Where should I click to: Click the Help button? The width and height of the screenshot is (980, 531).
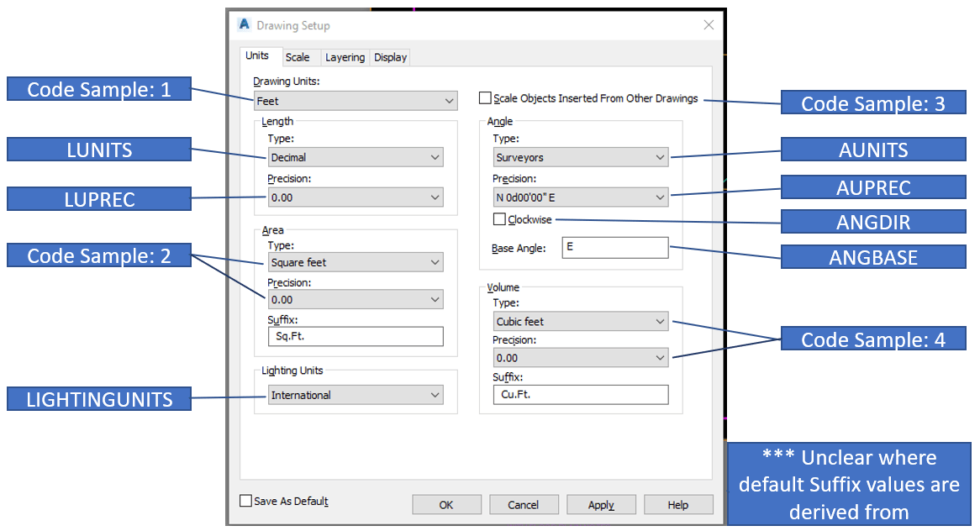pyautogui.click(x=678, y=504)
